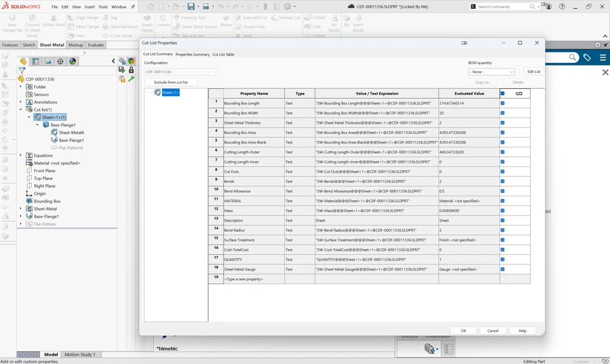Toggle link checkbox for Bend Allowance row
This screenshot has height=364, width=610.
click(503, 191)
